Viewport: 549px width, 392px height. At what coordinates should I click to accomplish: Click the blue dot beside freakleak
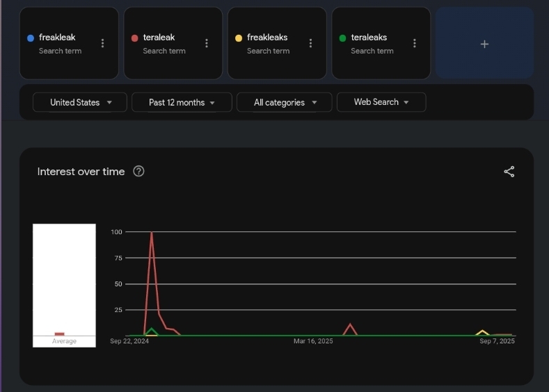[x=31, y=38]
